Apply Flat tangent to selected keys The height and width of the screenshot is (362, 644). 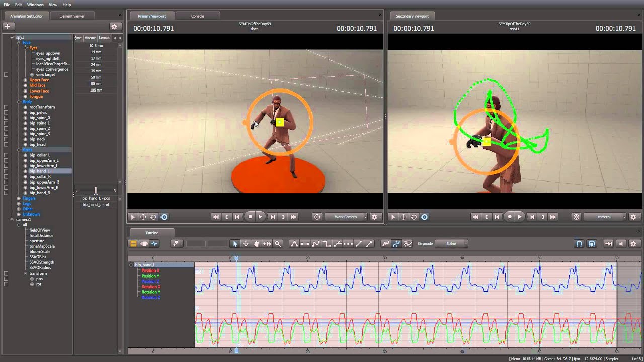(305, 244)
